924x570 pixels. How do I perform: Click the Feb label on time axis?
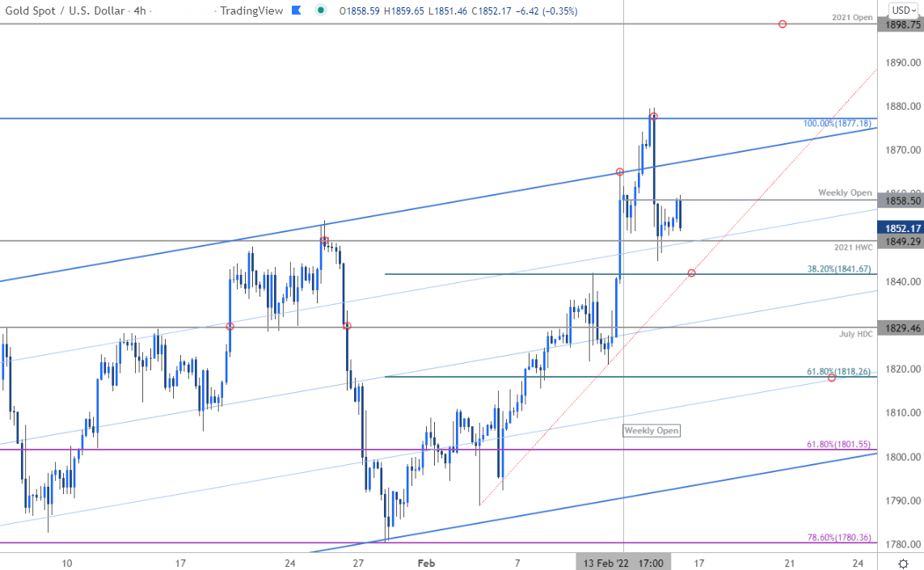coord(426,563)
